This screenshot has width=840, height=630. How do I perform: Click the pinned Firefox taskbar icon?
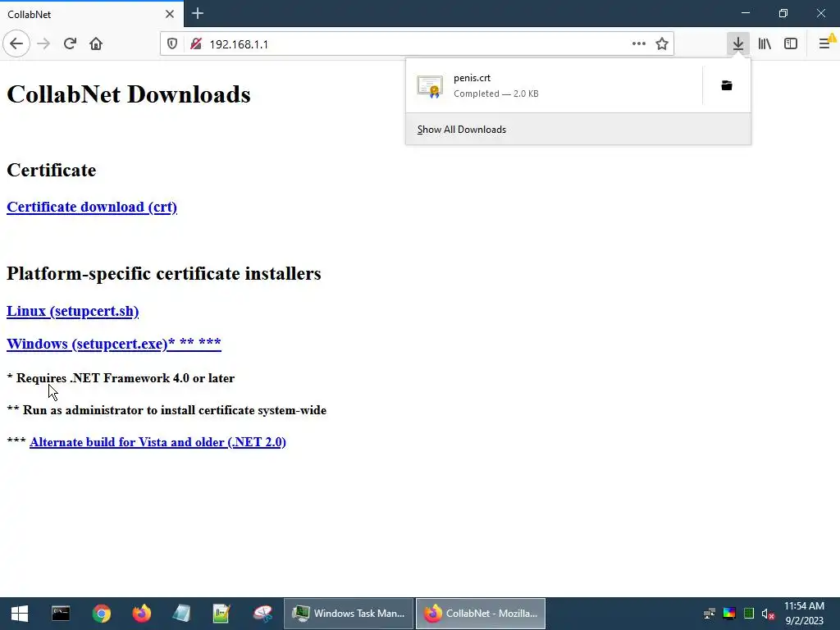[x=141, y=614]
